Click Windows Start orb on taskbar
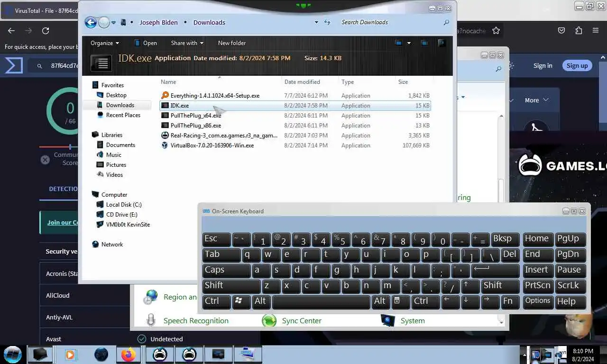The height and width of the screenshot is (364, 607). coord(12,354)
